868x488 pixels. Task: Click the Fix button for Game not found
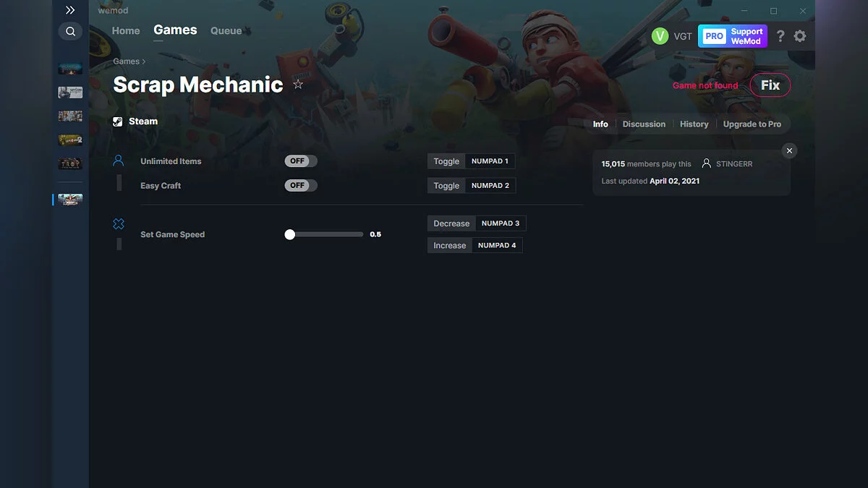click(x=770, y=85)
